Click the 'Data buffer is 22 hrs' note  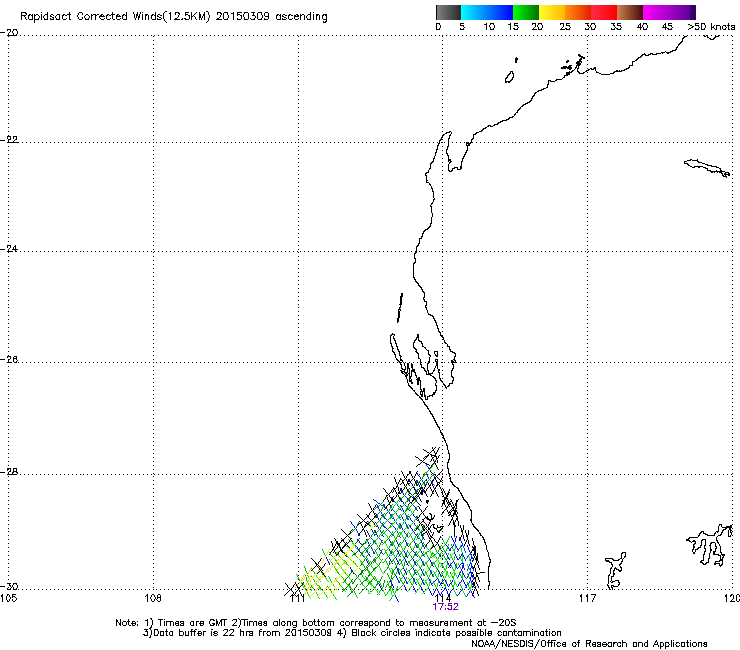pos(201,633)
